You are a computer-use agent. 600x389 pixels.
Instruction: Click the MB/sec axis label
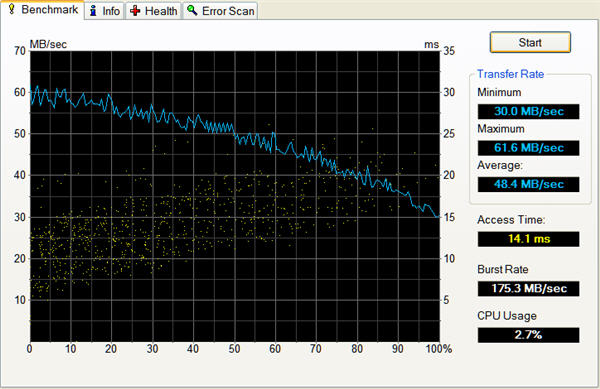click(x=48, y=44)
